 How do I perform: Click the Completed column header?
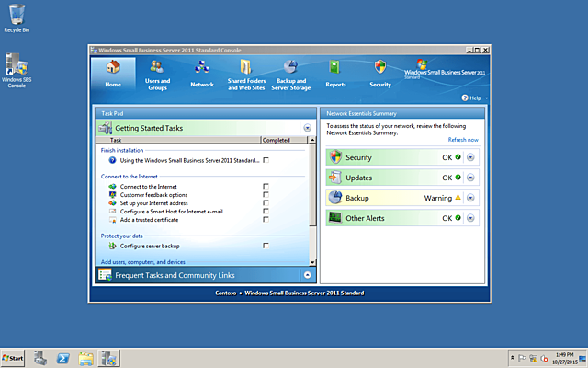(284, 140)
